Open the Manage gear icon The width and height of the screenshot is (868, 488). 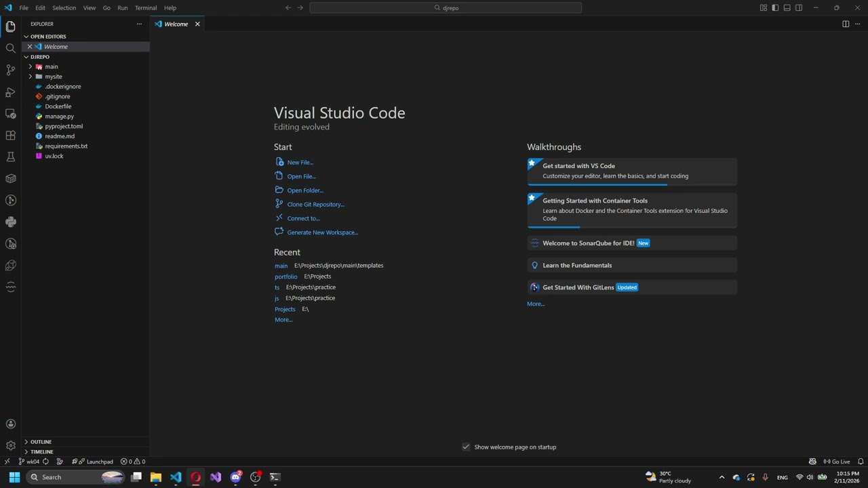click(x=10, y=445)
